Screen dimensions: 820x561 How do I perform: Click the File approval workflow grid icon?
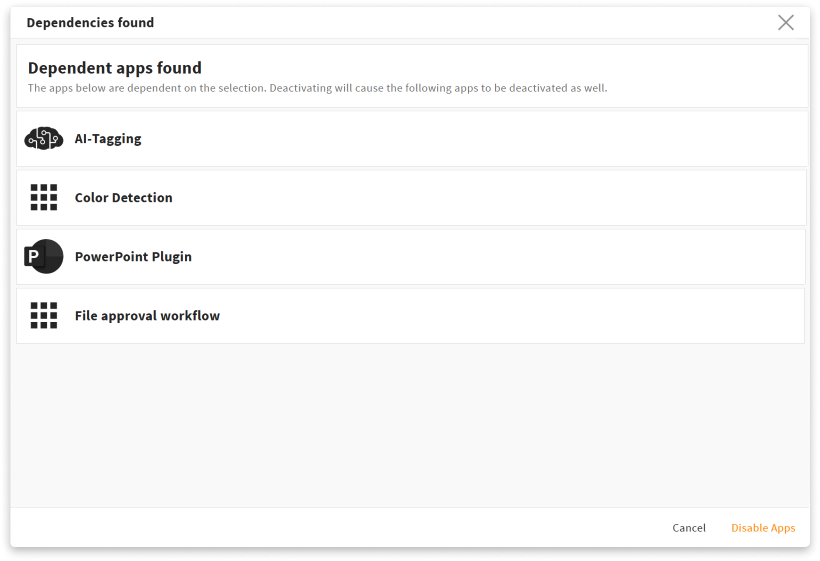click(44, 315)
